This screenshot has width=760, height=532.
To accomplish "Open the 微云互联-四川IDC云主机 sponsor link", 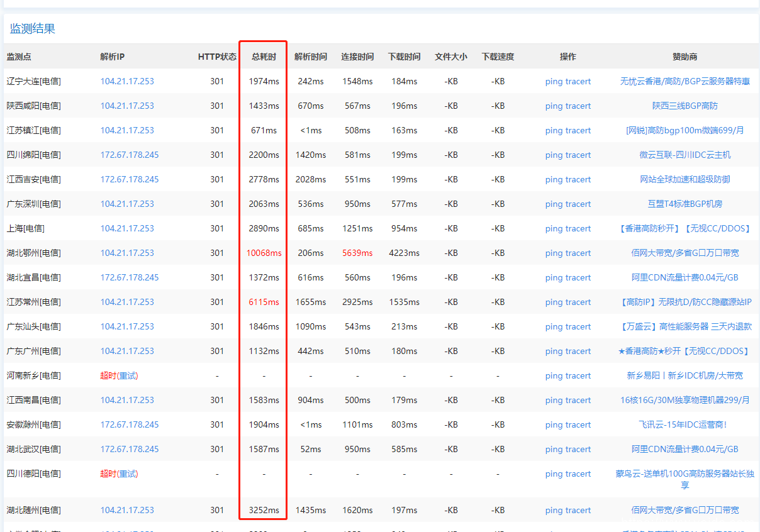I will (x=685, y=155).
